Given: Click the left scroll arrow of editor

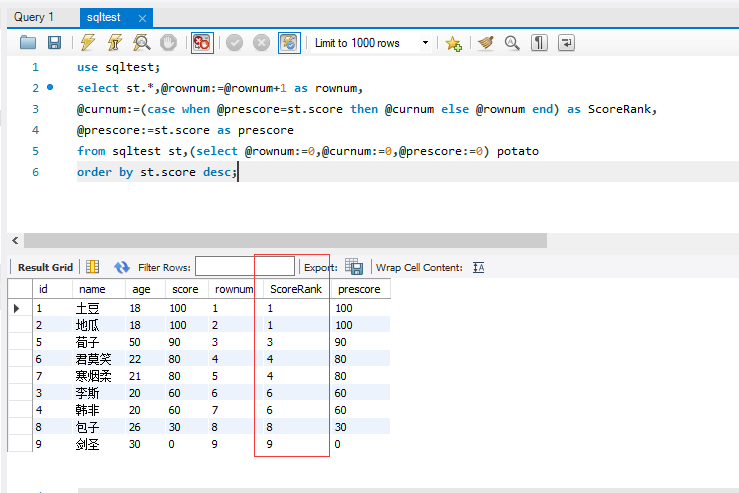Looking at the screenshot, I should pyautogui.click(x=16, y=240).
